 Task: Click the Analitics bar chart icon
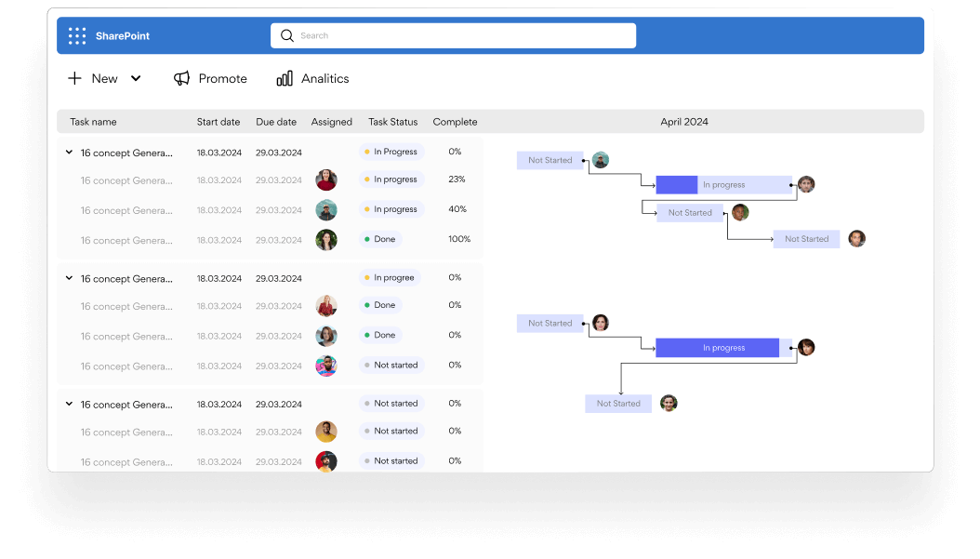(x=285, y=78)
